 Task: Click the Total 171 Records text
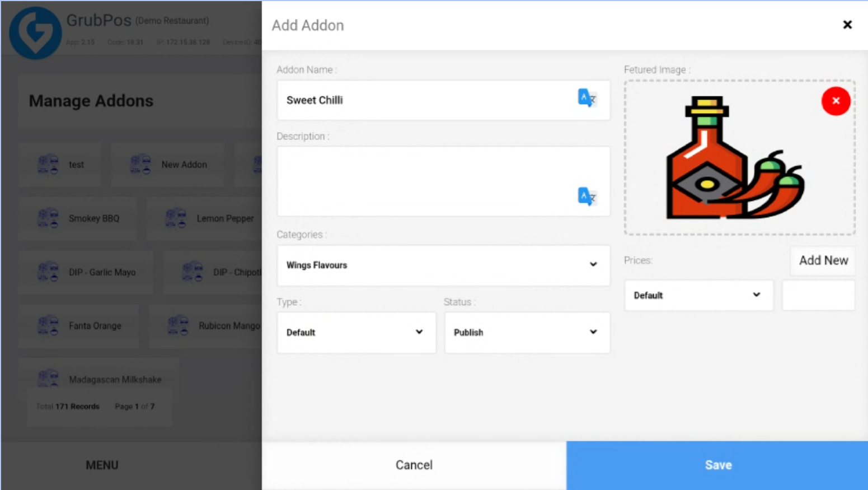tap(68, 407)
